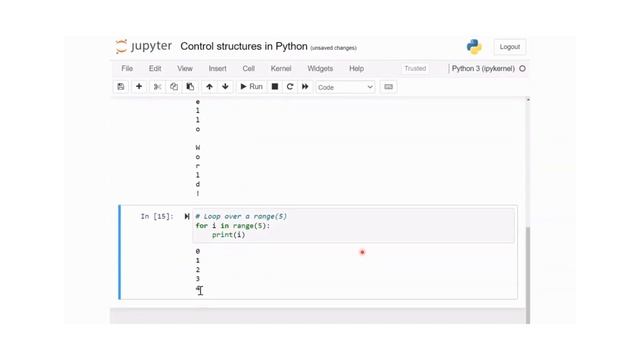
Task: Run the selected cell
Action: 251,87
